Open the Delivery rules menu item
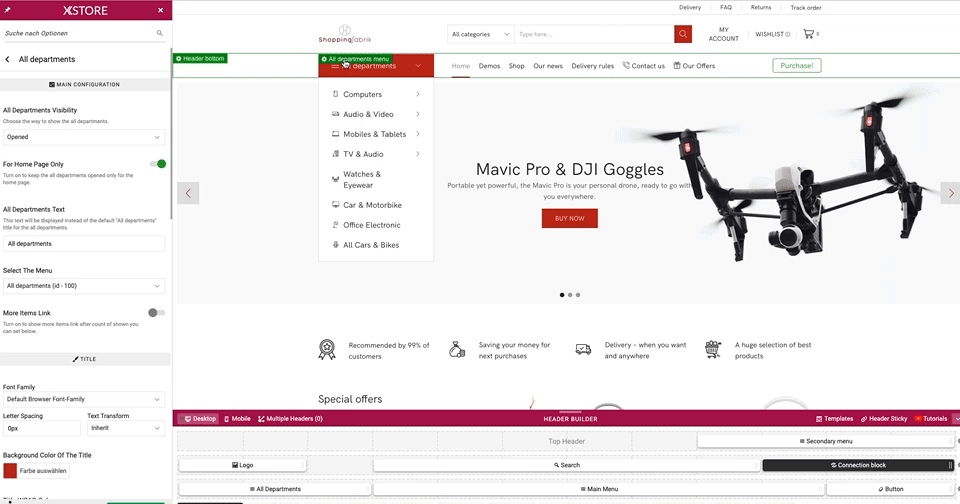This screenshot has height=504, width=960. pyautogui.click(x=593, y=66)
